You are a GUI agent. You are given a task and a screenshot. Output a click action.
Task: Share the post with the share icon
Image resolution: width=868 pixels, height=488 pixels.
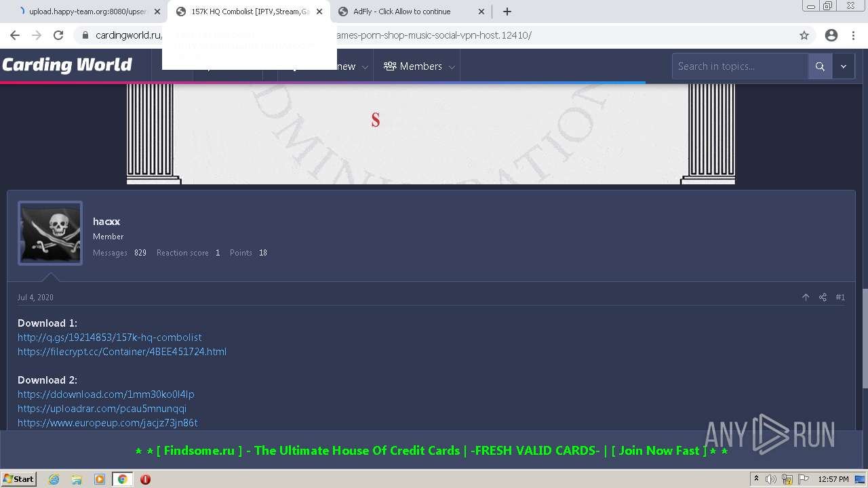[823, 297]
